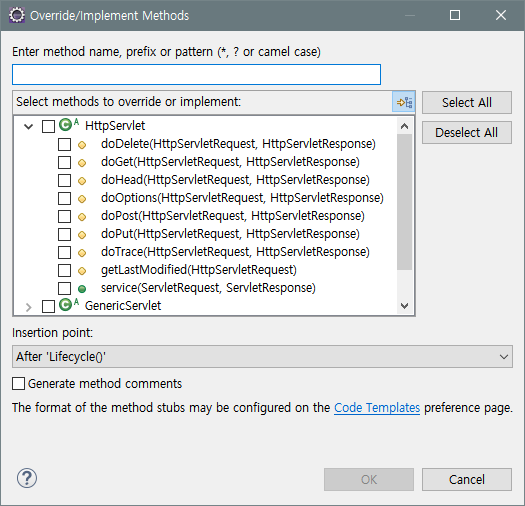Select the doHead(HttpServletRequest, HttpServletResponse) row

(x=235, y=180)
